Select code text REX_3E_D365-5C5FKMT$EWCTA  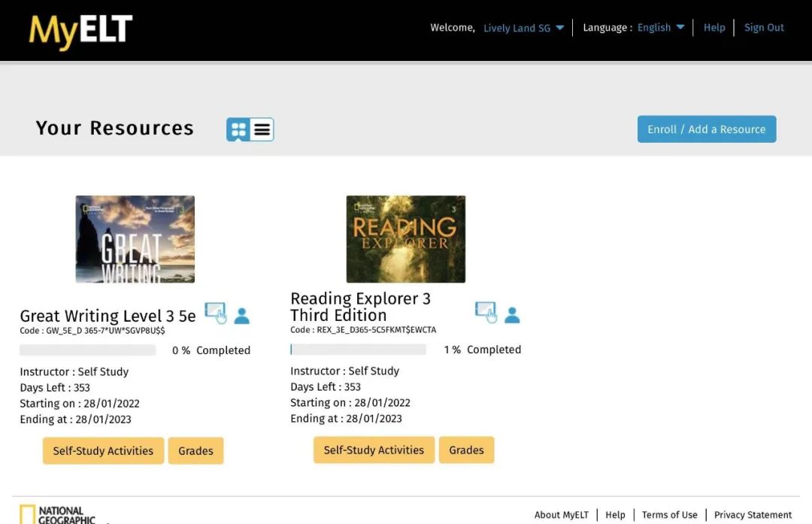point(377,330)
